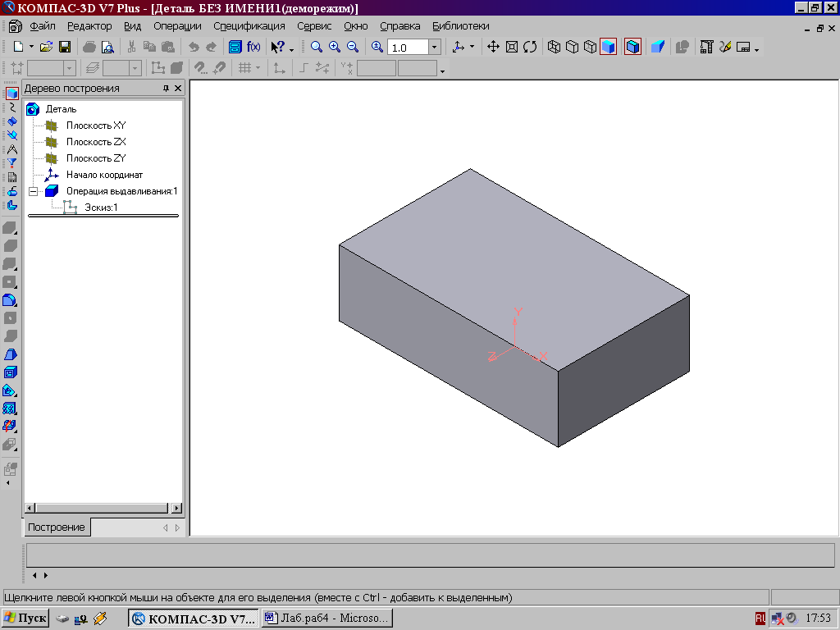Open the Сервис menu

coord(314,26)
